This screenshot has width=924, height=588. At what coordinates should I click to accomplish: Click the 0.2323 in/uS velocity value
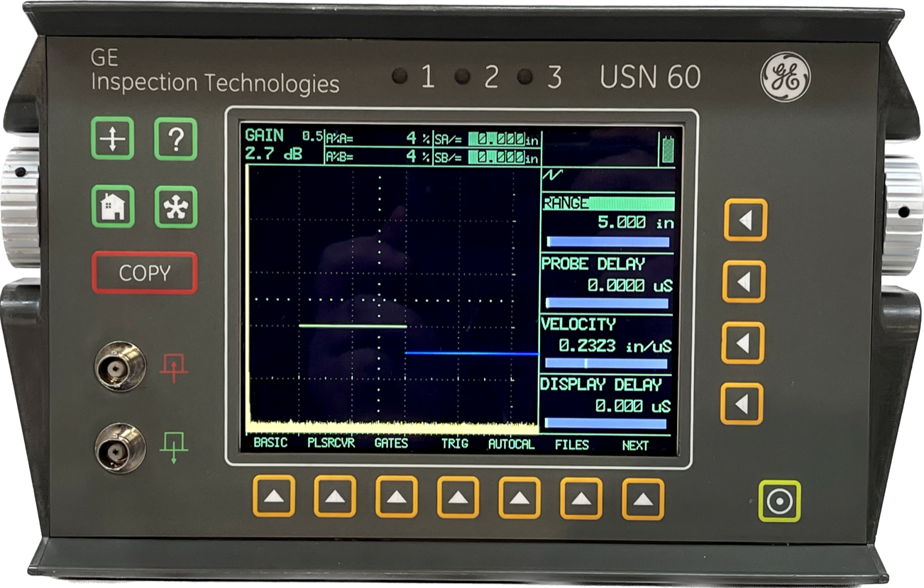click(615, 346)
